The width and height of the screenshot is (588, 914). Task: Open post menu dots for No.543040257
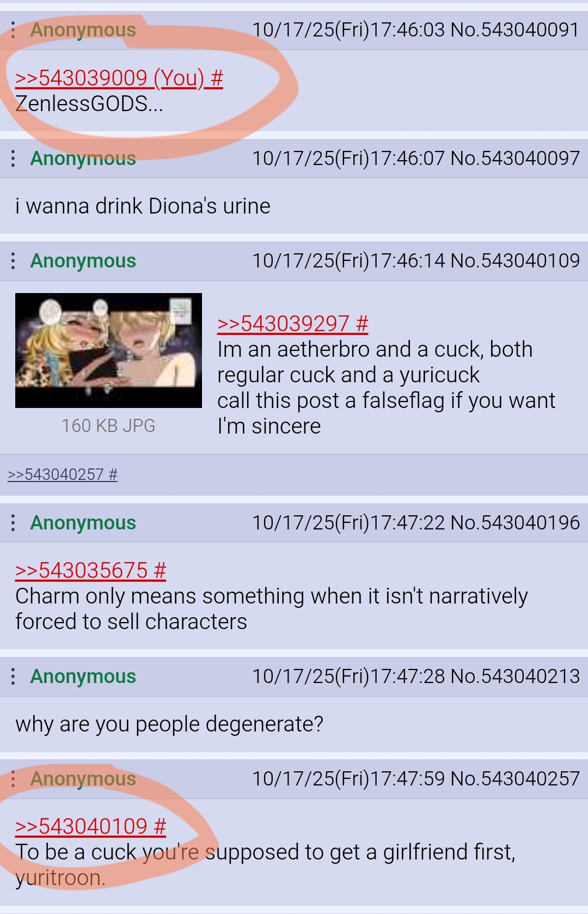click(13, 779)
